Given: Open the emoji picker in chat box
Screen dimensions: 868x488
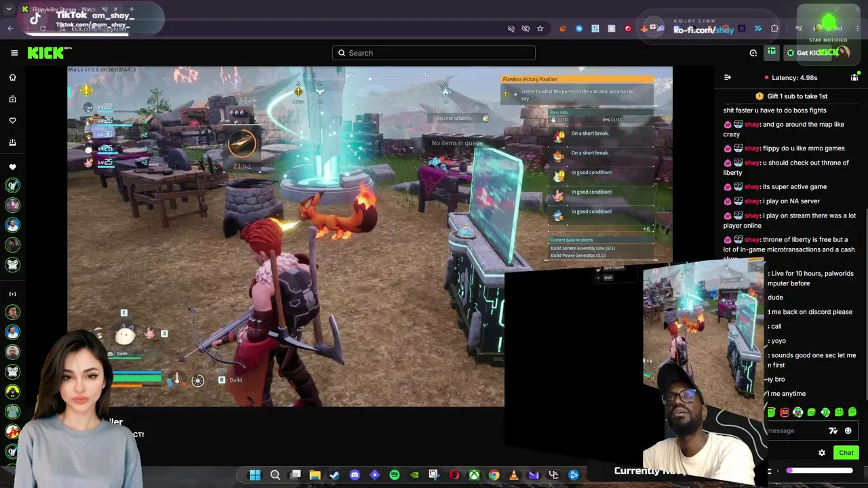Looking at the screenshot, I should pyautogui.click(x=848, y=430).
